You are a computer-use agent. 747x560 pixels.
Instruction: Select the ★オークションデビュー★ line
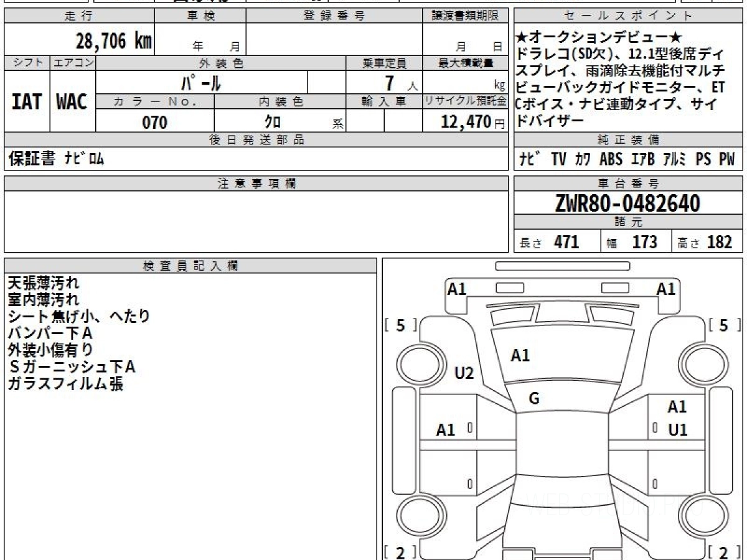(x=599, y=37)
